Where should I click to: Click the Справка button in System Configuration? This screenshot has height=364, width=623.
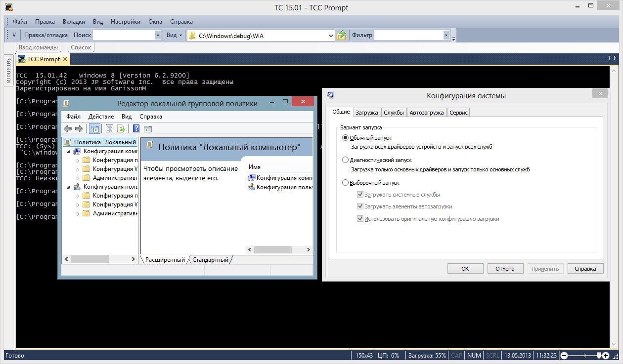(585, 269)
